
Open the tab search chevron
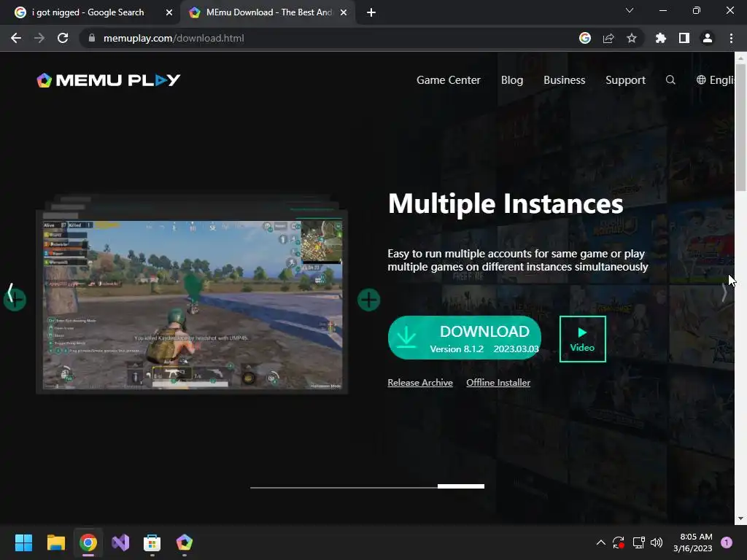630,10
